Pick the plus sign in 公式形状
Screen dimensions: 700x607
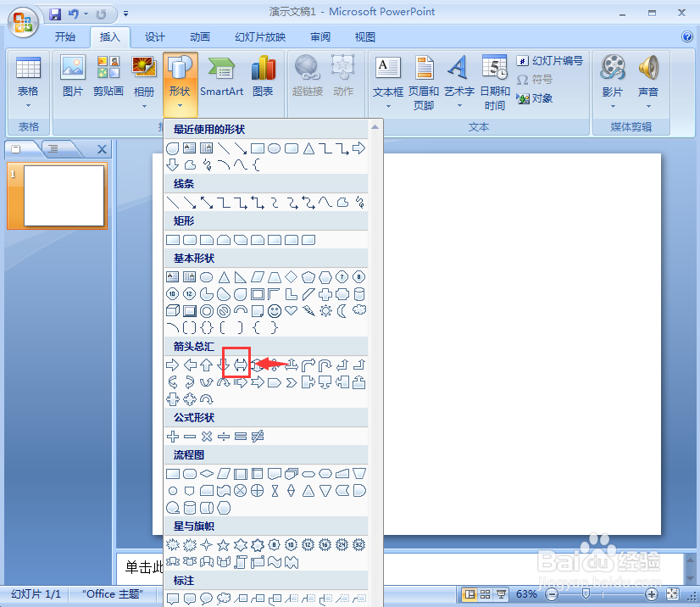172,437
